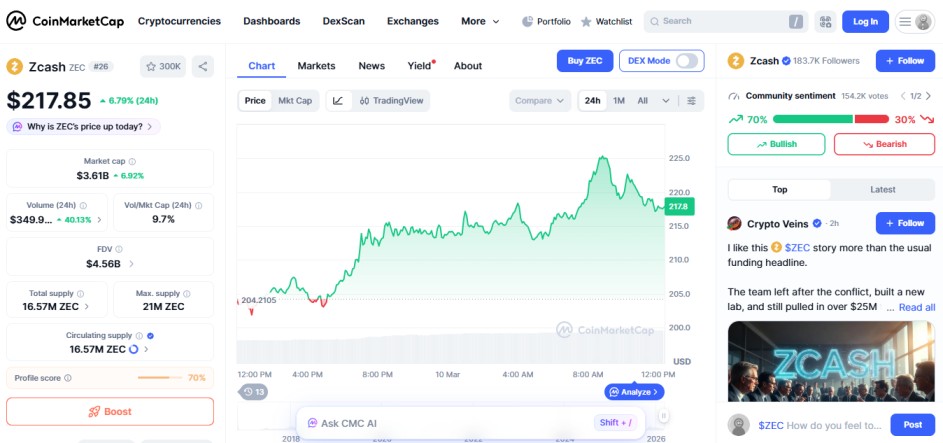Click the Search input field

point(726,22)
